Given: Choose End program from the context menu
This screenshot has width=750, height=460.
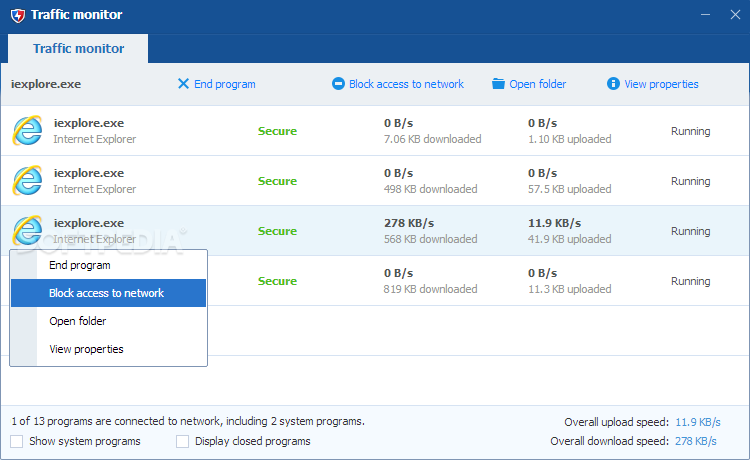Looking at the screenshot, I should [x=109, y=265].
